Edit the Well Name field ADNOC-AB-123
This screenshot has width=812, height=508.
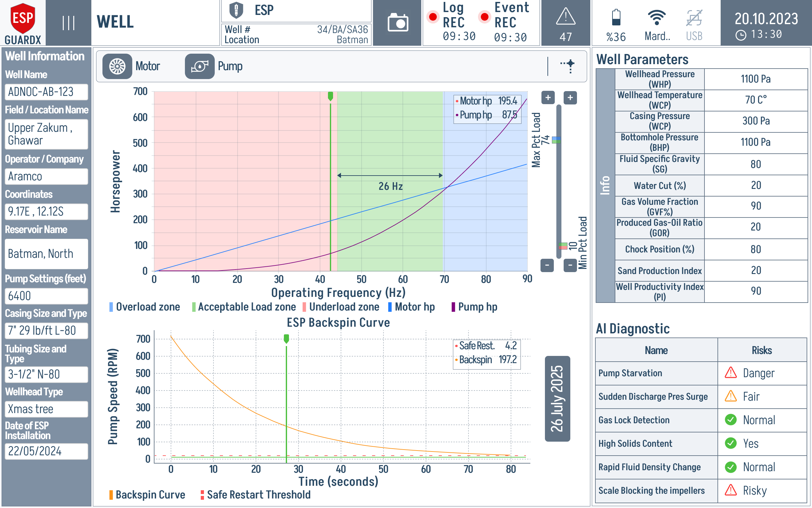coord(46,92)
